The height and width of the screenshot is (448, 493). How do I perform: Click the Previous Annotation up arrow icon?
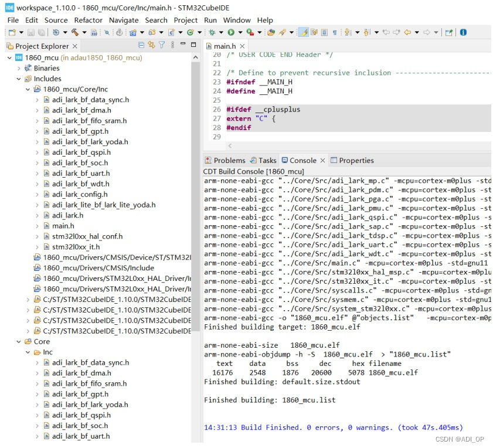coord(367,32)
